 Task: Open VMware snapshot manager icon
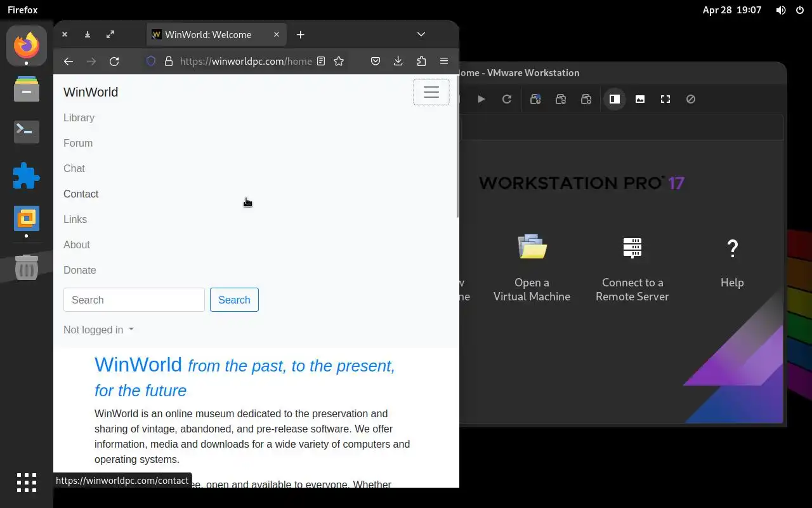tap(586, 99)
